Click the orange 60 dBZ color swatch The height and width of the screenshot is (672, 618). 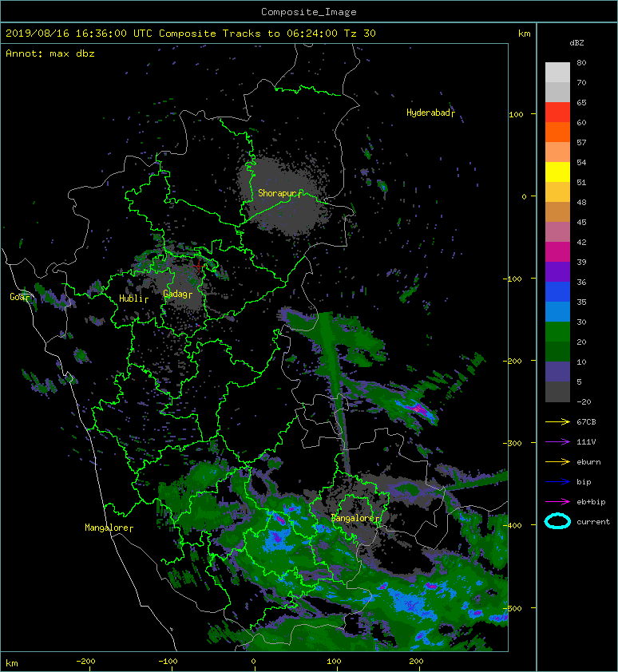[x=557, y=132]
